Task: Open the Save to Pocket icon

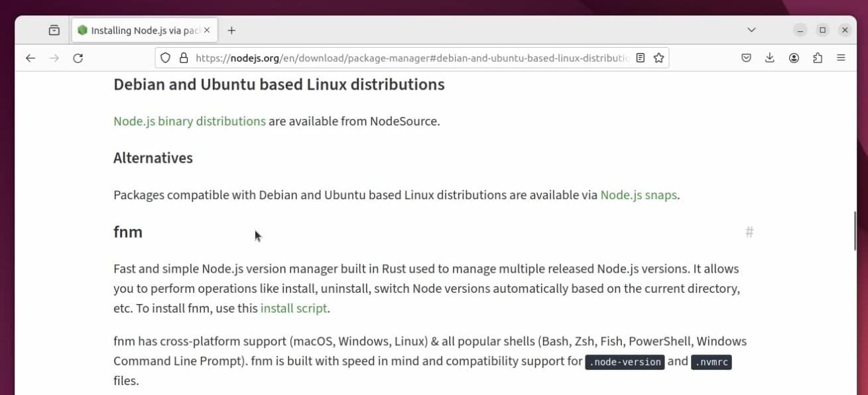Action: [x=746, y=58]
